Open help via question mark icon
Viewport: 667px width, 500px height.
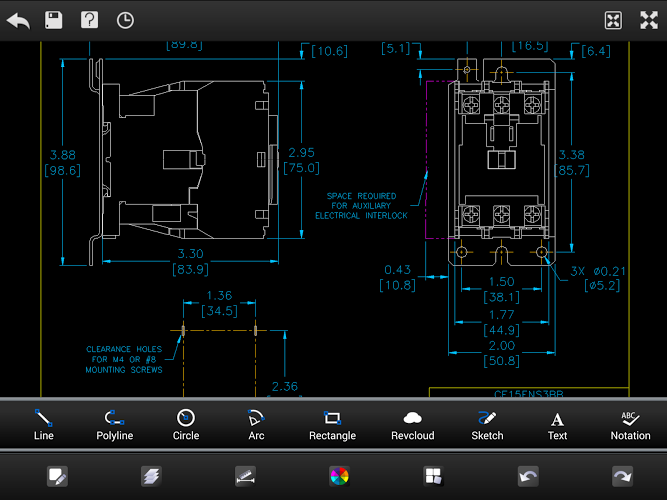(89, 20)
